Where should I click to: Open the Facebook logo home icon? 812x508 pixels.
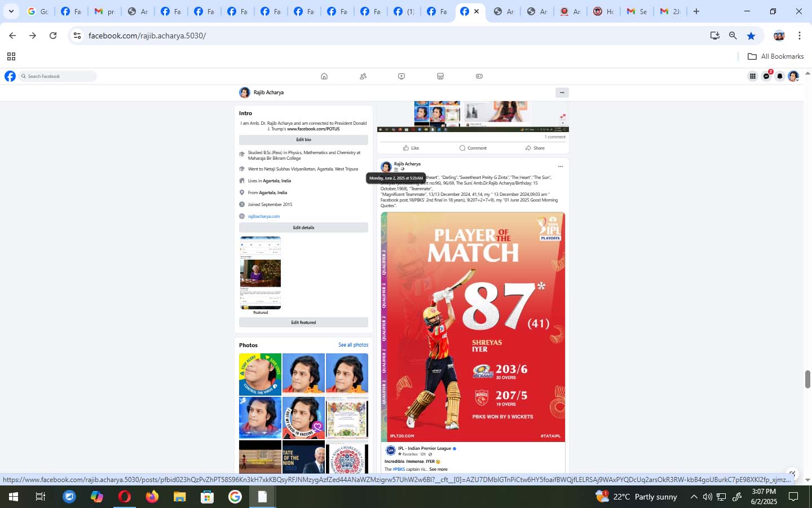click(x=10, y=76)
